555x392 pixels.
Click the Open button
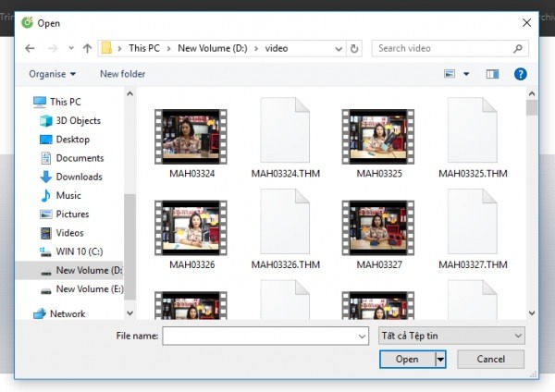point(407,360)
